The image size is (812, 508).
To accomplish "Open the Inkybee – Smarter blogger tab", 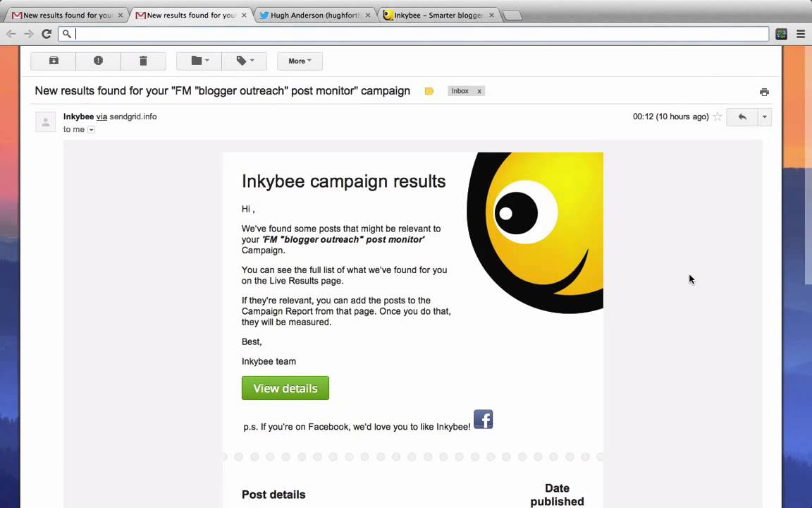I will 438,16.
